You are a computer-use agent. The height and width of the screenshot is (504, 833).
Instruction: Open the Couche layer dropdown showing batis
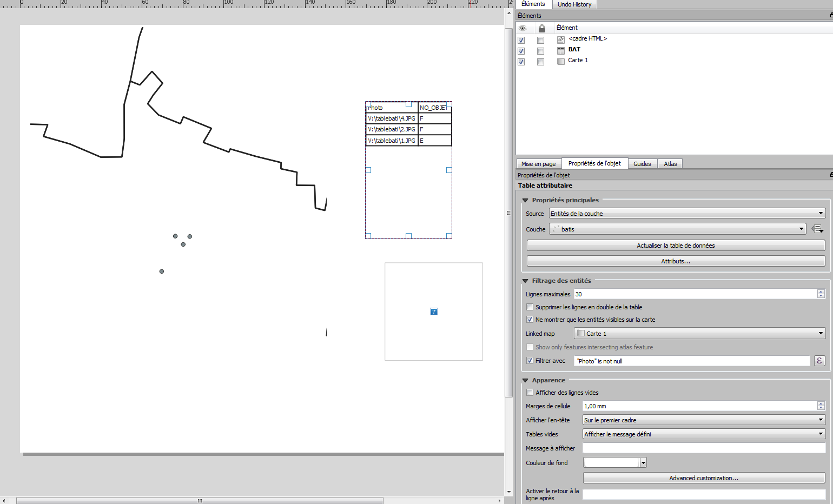click(x=677, y=229)
